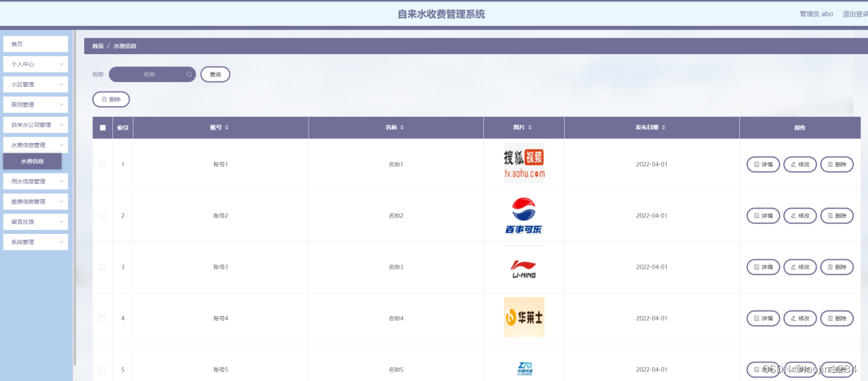Sort by 发布日期 column arrows

(x=663, y=128)
